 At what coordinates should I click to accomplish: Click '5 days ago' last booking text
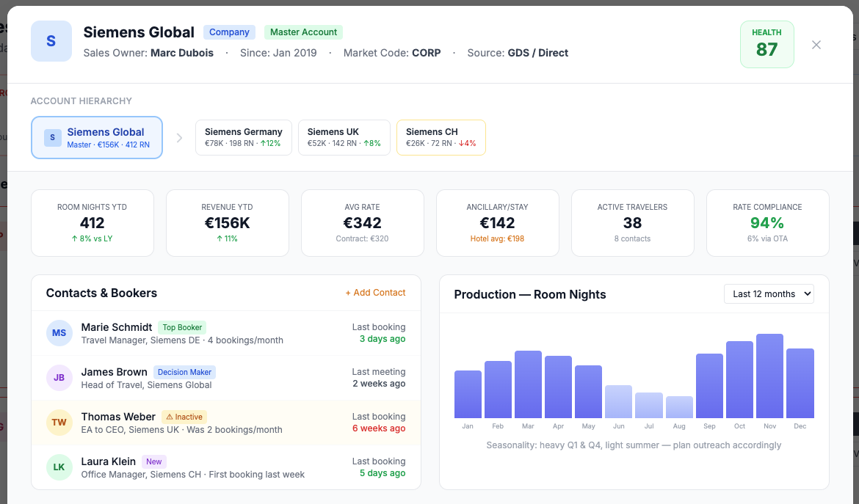coord(383,473)
